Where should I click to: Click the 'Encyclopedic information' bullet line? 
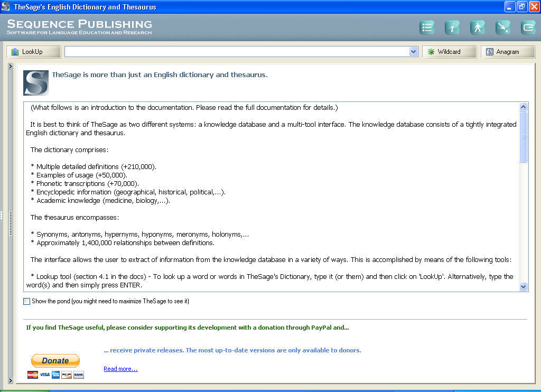(x=128, y=192)
